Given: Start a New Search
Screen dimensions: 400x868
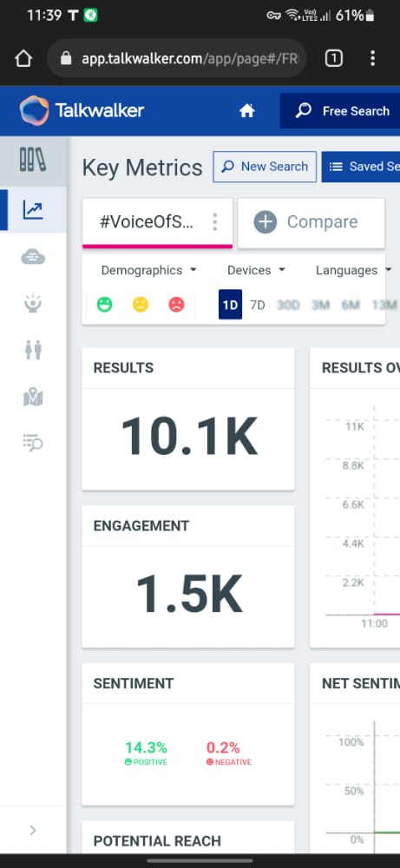Looking at the screenshot, I should (265, 167).
